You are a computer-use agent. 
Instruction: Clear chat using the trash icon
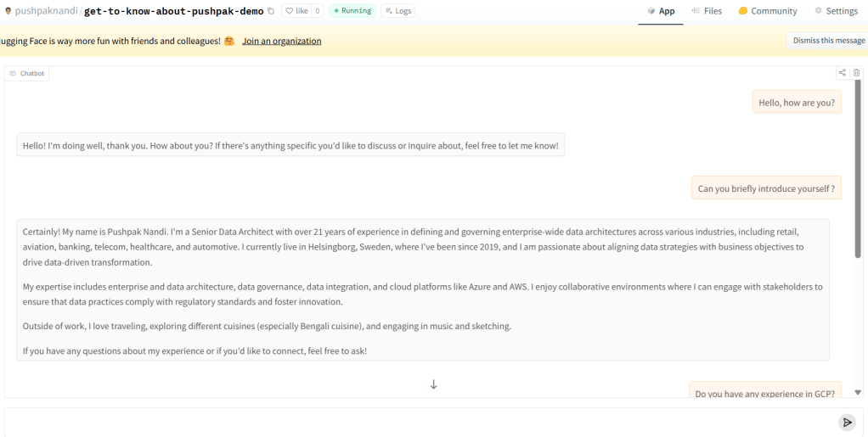point(856,73)
